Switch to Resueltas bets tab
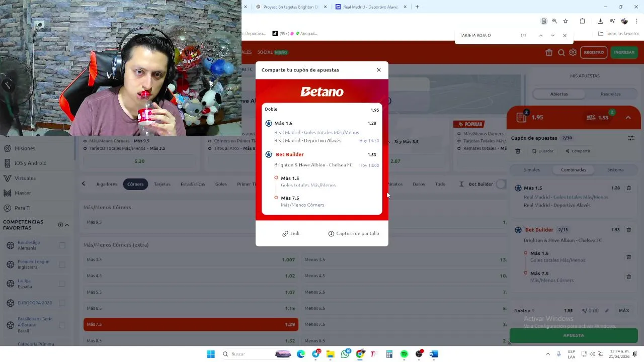 pos(610,94)
